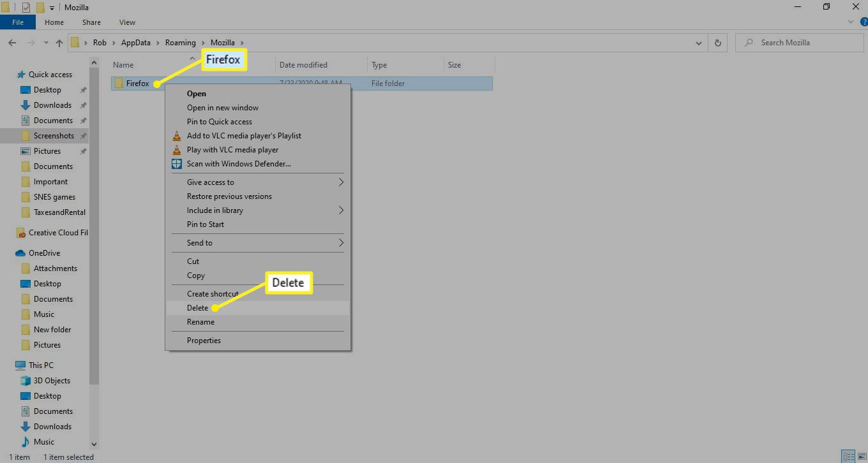868x463 pixels.
Task: Expand the Include in library submenu
Action: [258, 210]
